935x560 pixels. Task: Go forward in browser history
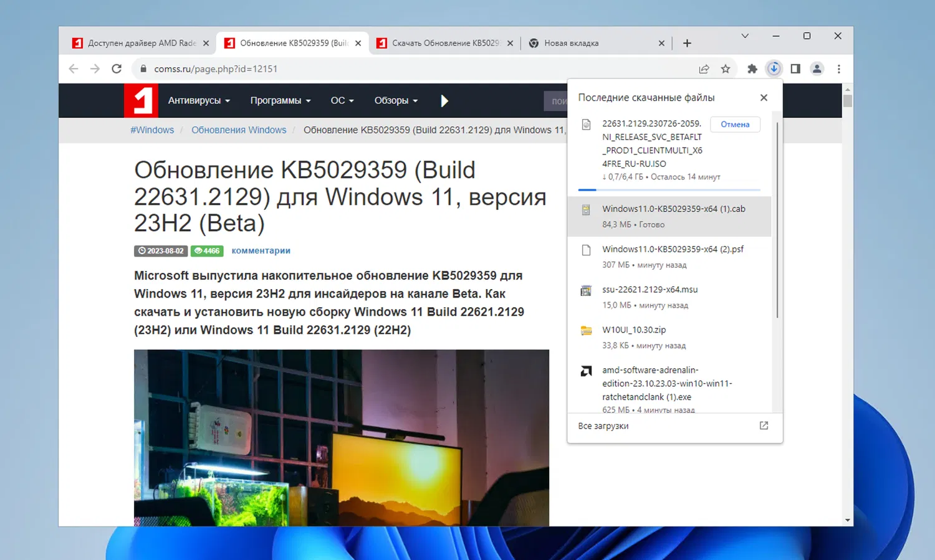tap(95, 69)
